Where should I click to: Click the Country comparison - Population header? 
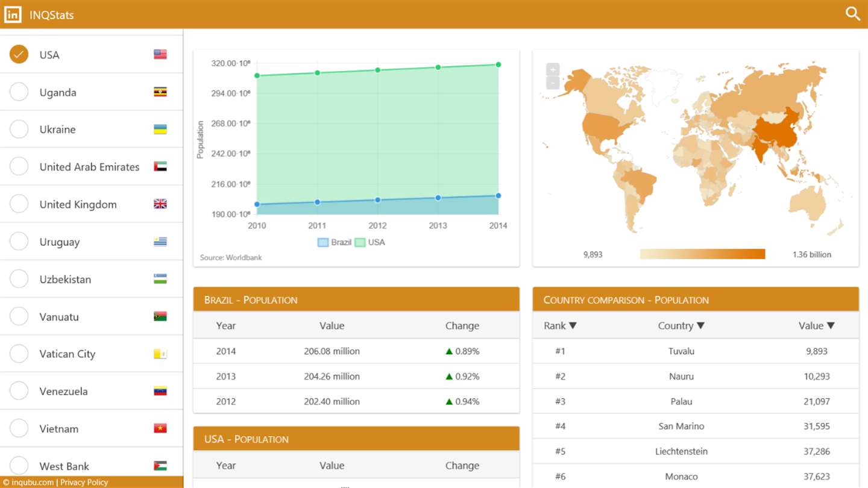point(696,299)
